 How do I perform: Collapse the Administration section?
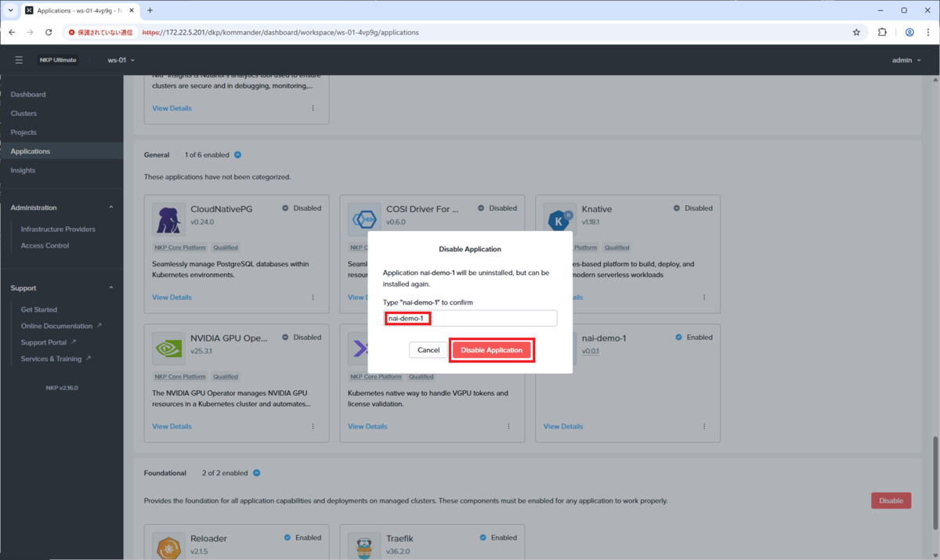110,208
